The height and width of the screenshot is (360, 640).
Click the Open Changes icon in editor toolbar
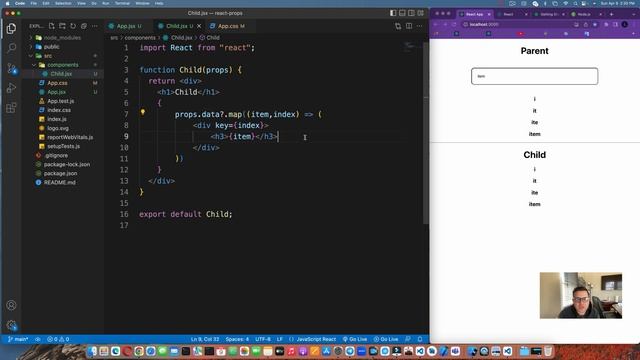pos(398,26)
